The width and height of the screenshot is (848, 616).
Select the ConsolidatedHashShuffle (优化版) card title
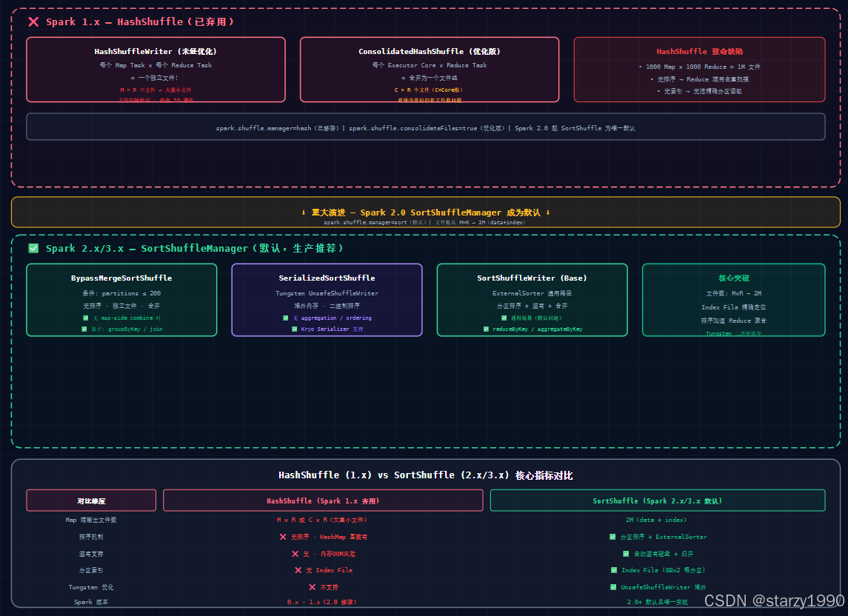point(430,51)
